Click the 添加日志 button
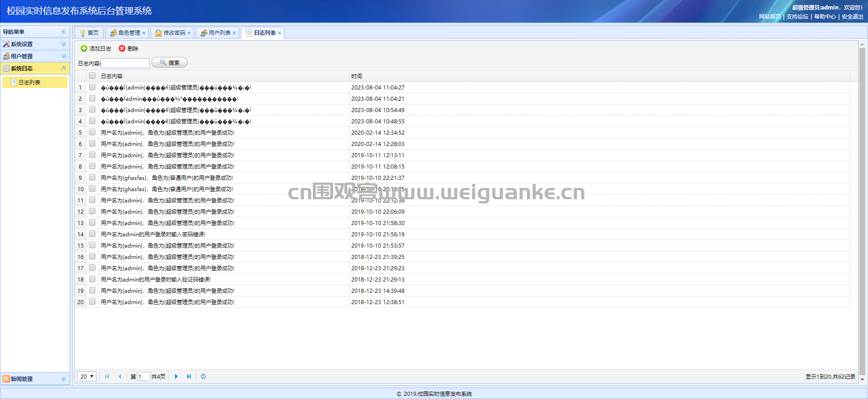The image size is (868, 399). point(96,48)
